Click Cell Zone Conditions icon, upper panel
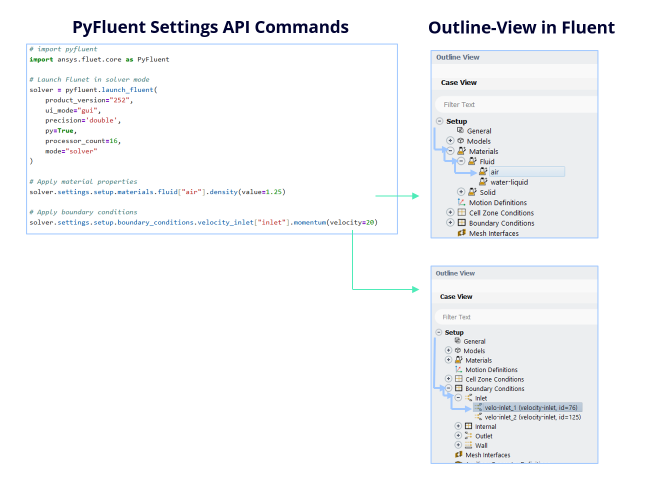 [462, 212]
